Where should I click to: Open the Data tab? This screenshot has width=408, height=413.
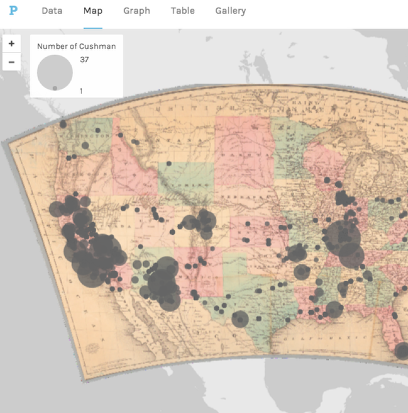pos(52,11)
